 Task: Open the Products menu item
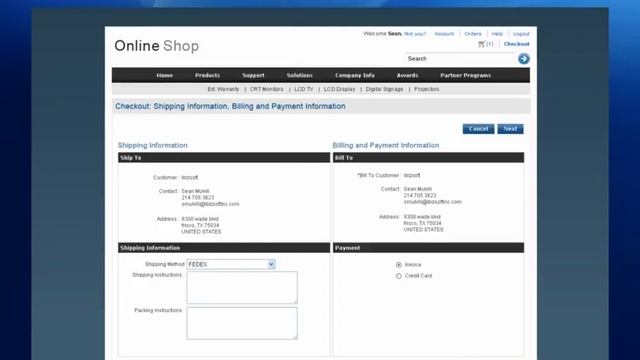(x=207, y=76)
